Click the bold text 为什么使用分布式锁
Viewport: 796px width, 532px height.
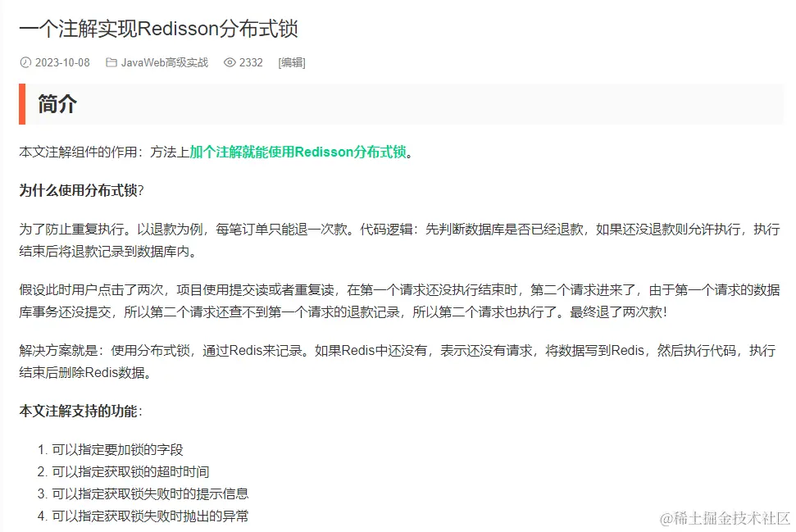coord(78,190)
